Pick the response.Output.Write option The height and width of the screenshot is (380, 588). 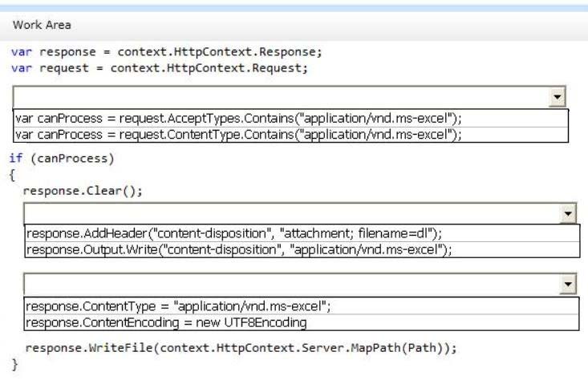302,249
